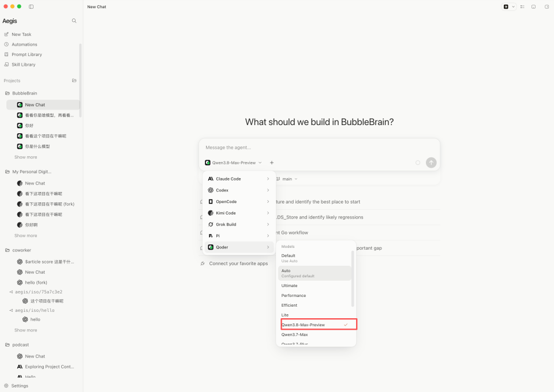Expand Pi agent submenu
554x392 pixels.
239,236
